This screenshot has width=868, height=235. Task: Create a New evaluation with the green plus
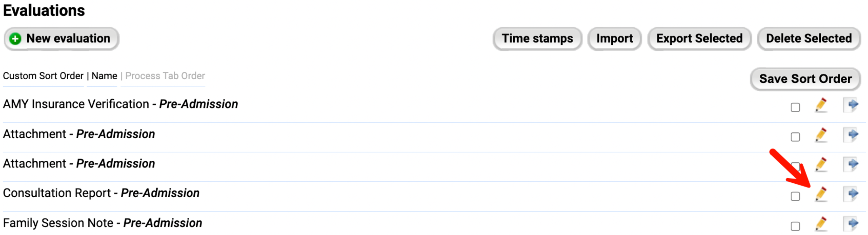[61, 39]
